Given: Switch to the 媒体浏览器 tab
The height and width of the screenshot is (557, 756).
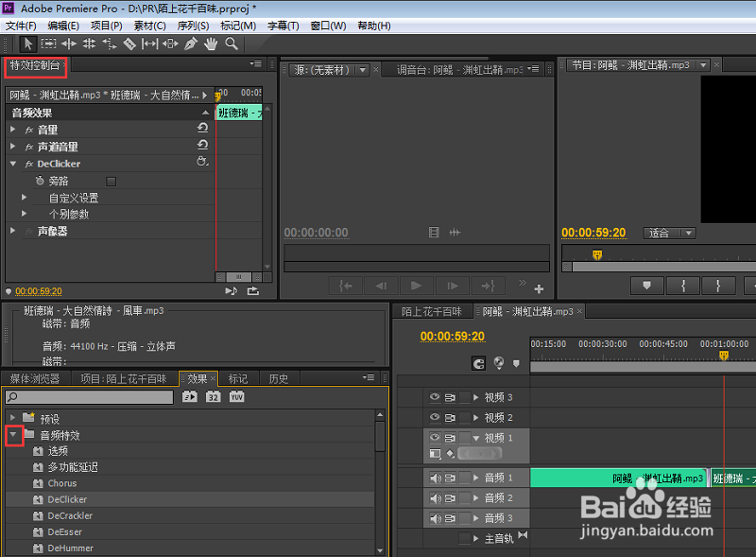Looking at the screenshot, I should click(35, 379).
